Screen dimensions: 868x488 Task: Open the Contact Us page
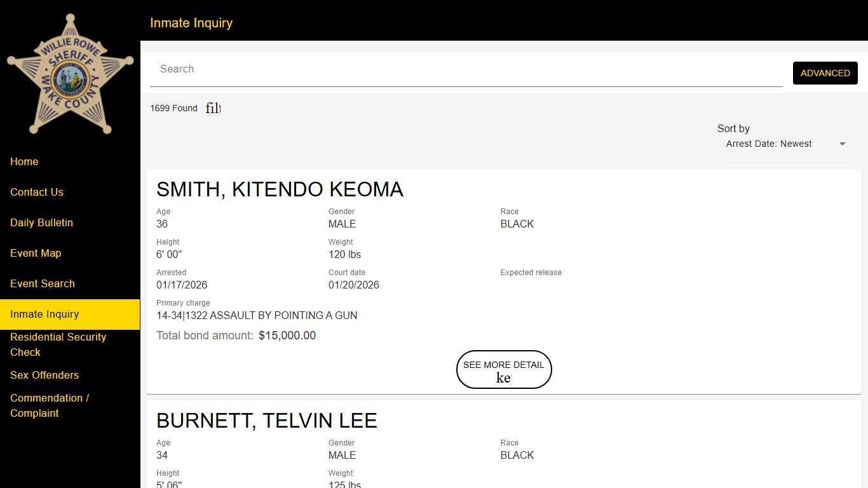click(x=37, y=193)
